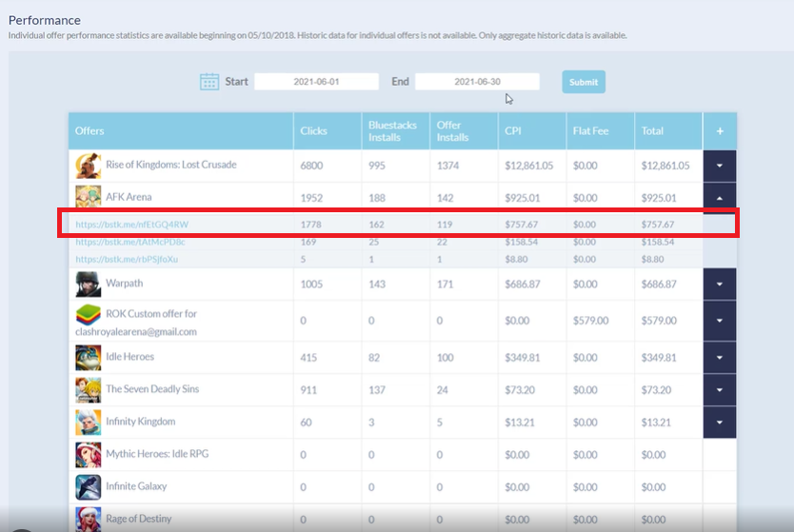Click Rise of Kingdoms game icon
Viewport: 794px width, 532px height.
click(89, 166)
